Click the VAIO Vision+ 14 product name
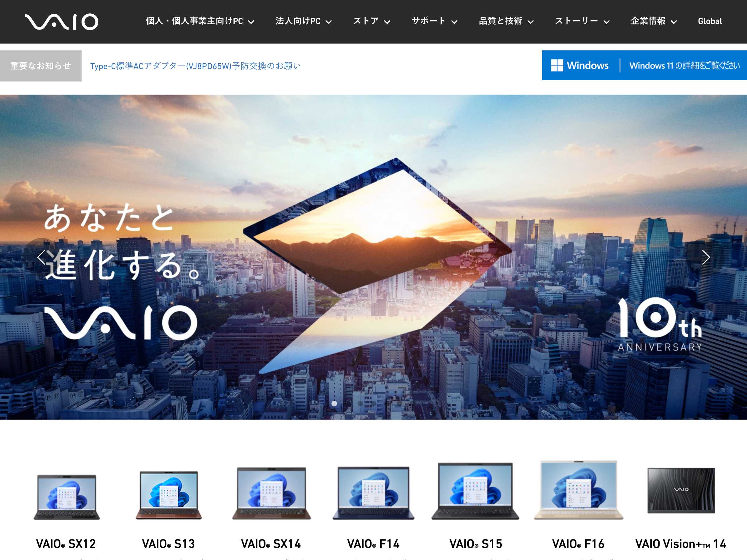Image resolution: width=747 pixels, height=560 pixels. [x=681, y=544]
